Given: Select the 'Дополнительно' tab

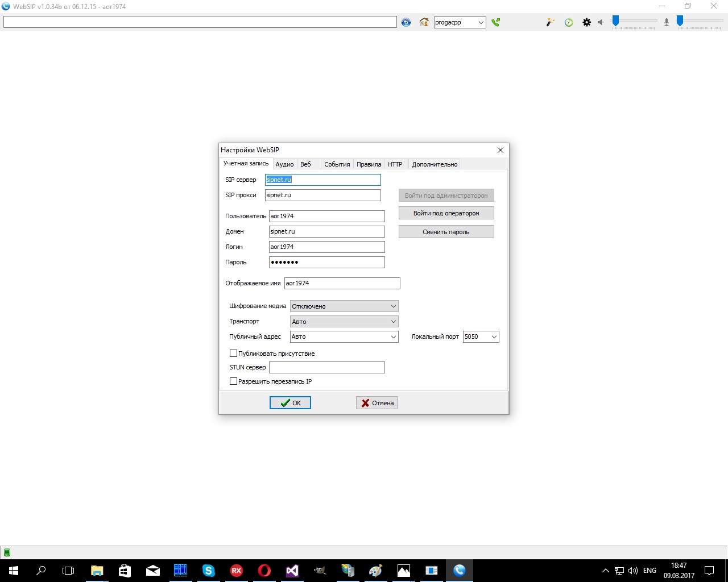Looking at the screenshot, I should 435,164.
